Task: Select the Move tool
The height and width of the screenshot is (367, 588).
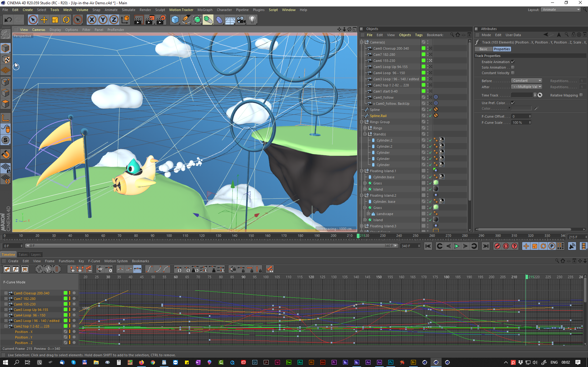Action: (44, 20)
